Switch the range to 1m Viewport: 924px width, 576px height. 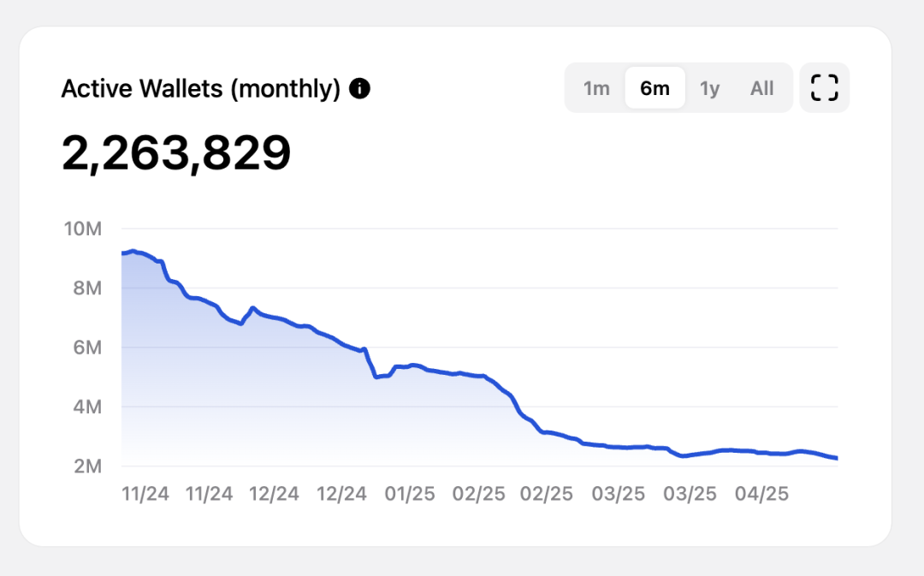(596, 88)
